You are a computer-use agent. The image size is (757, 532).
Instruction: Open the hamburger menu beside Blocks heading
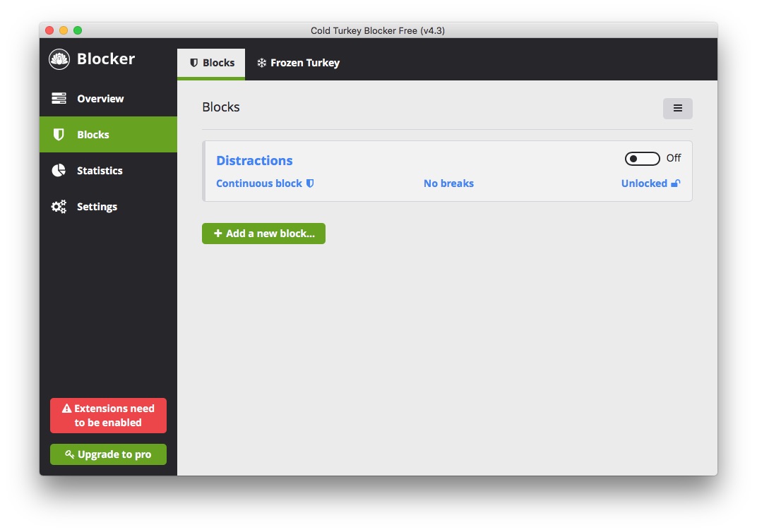pos(677,109)
